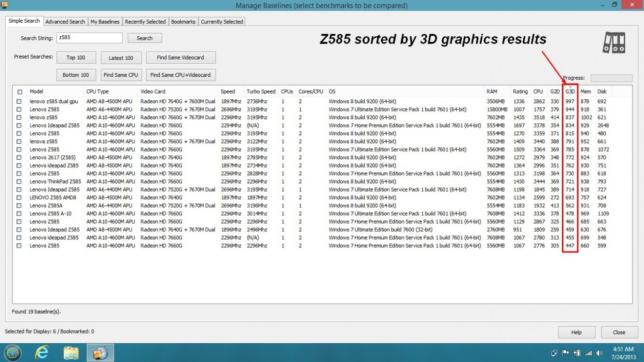Sort by the Cores/CPU column header
The height and width of the screenshot is (362, 644).
(x=311, y=92)
